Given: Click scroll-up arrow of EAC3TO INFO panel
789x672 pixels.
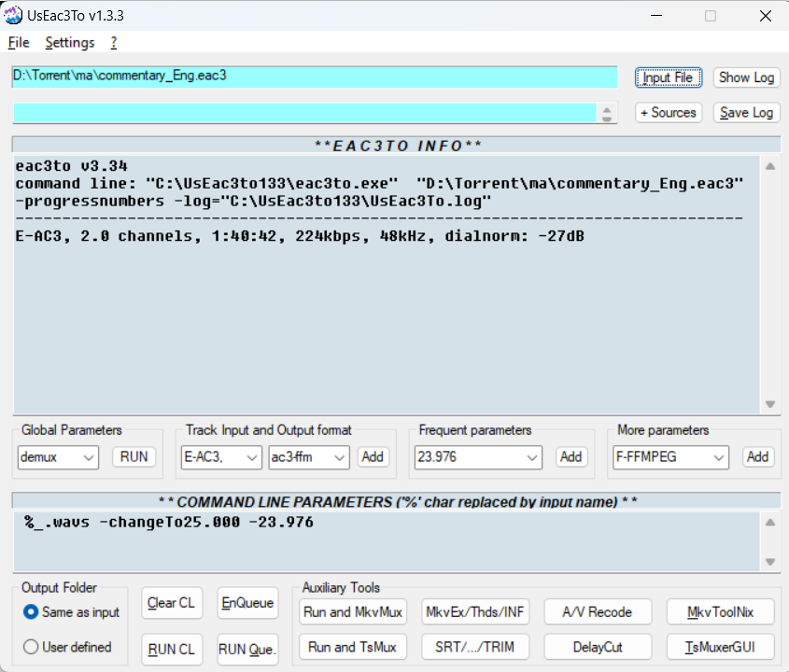Looking at the screenshot, I should [x=770, y=166].
